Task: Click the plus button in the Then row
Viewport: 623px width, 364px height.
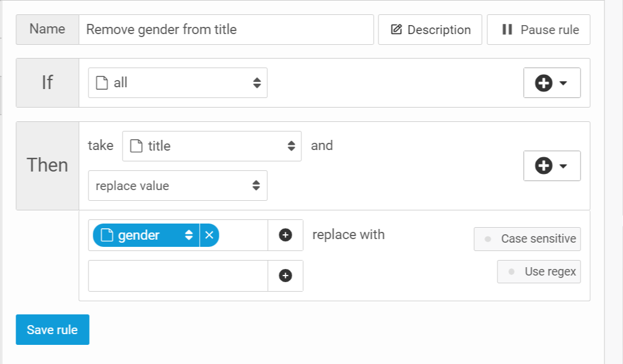Action: coord(551,166)
